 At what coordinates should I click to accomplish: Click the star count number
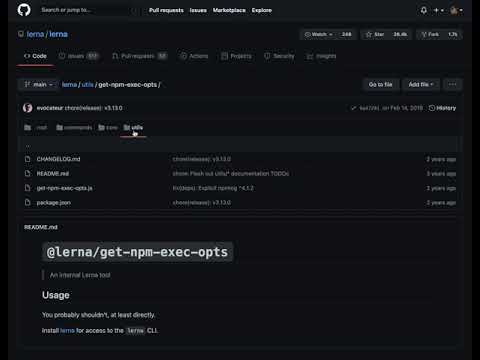click(x=400, y=34)
